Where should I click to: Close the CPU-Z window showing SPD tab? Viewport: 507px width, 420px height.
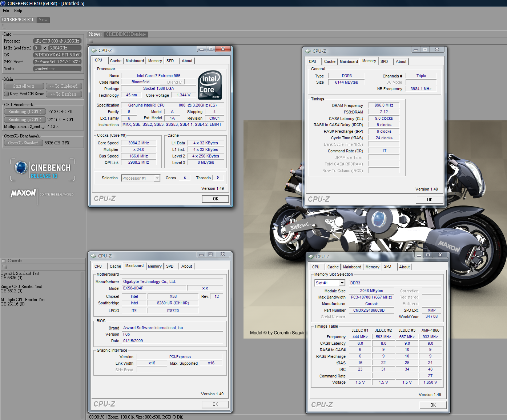(440, 255)
